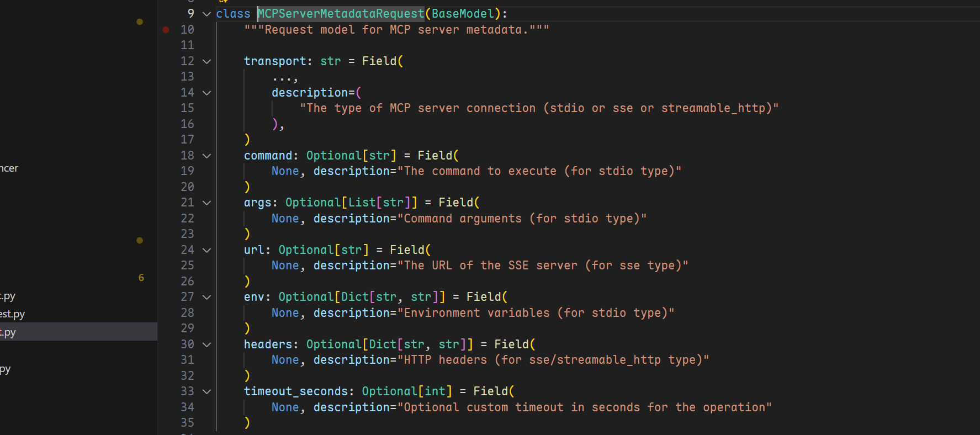Screen dimensions: 980x435
Task: Fold the headers field at line 30
Action: coord(207,344)
